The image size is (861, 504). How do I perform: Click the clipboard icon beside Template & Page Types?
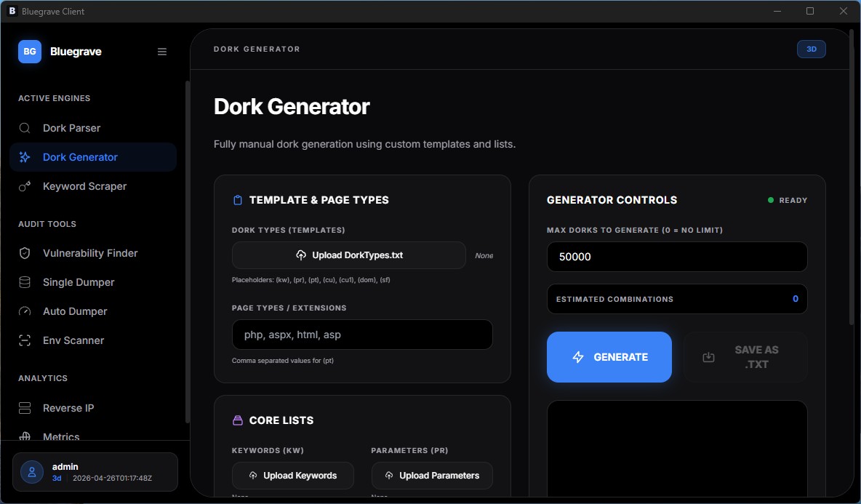236,199
